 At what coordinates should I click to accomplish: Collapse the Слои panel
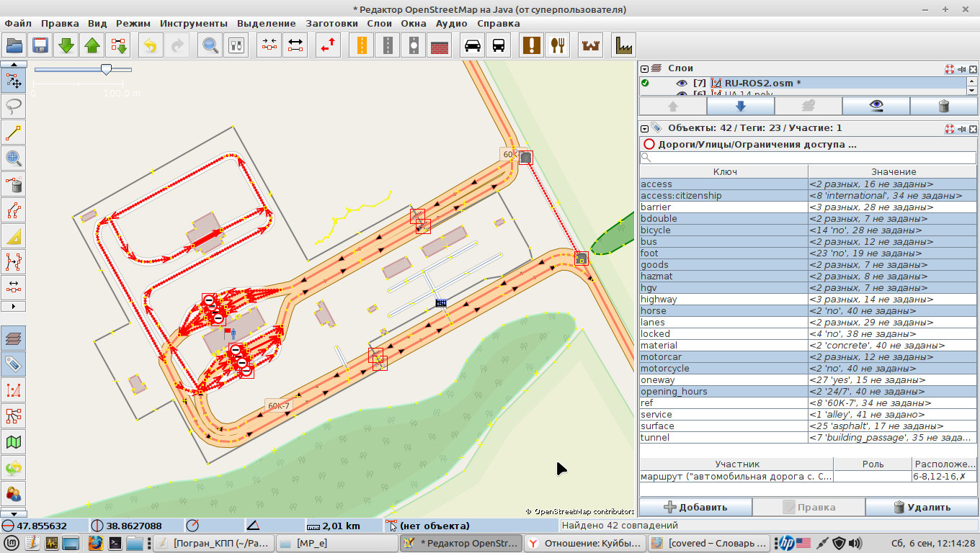[x=645, y=68]
